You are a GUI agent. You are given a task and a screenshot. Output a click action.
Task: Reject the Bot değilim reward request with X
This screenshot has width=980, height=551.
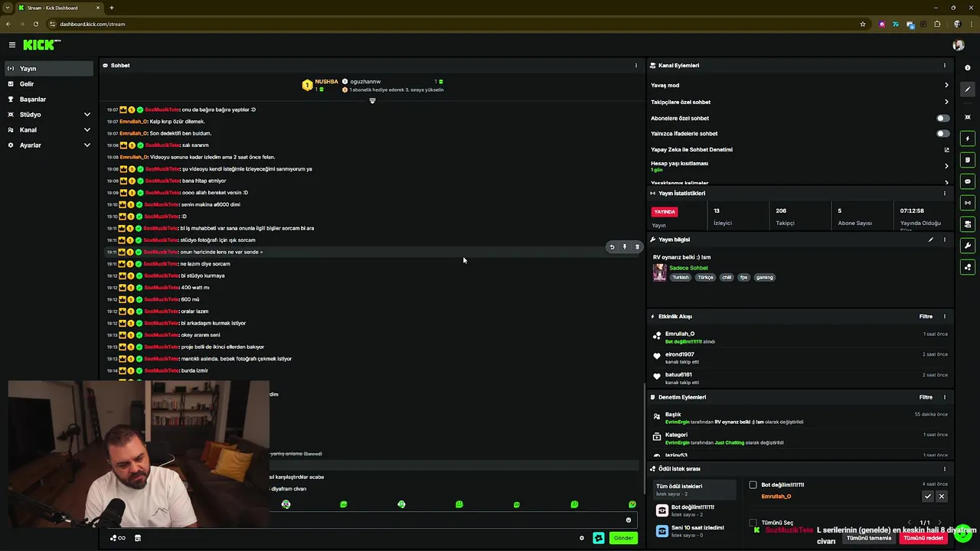[942, 496]
